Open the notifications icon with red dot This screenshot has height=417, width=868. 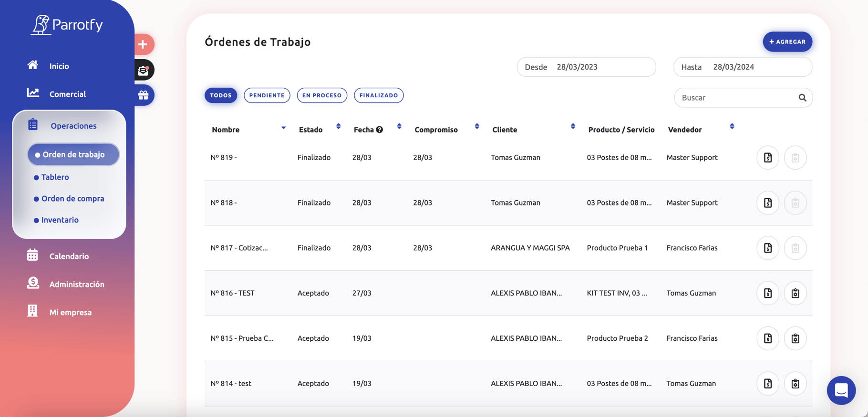coord(143,71)
